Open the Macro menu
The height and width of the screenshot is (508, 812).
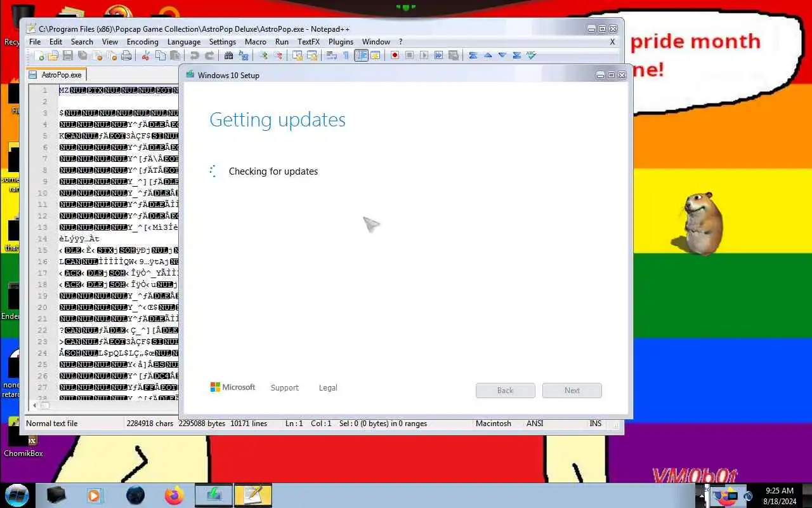click(x=256, y=42)
